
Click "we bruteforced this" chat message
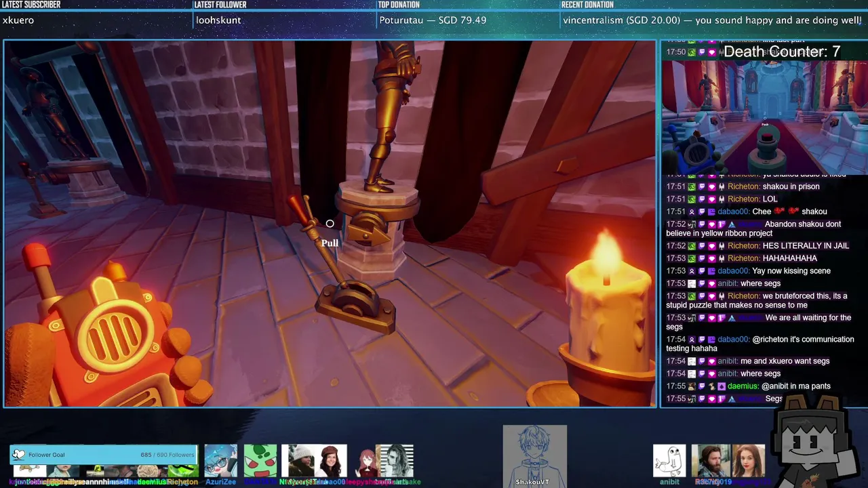[756, 300]
